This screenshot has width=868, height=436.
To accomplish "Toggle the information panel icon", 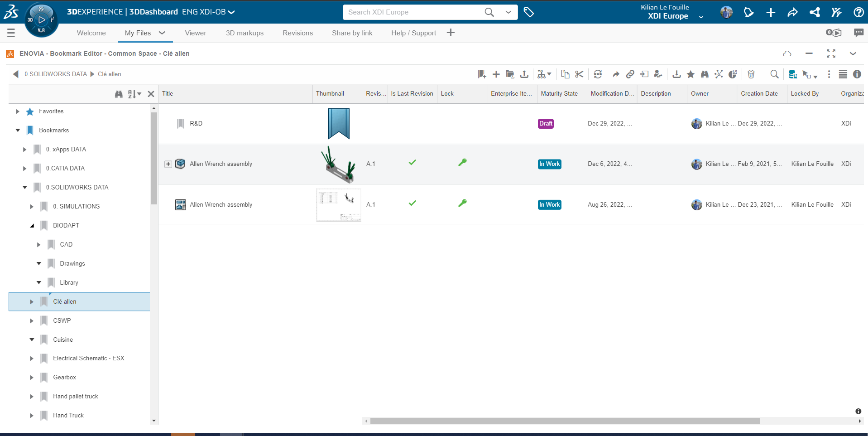I will 857,74.
